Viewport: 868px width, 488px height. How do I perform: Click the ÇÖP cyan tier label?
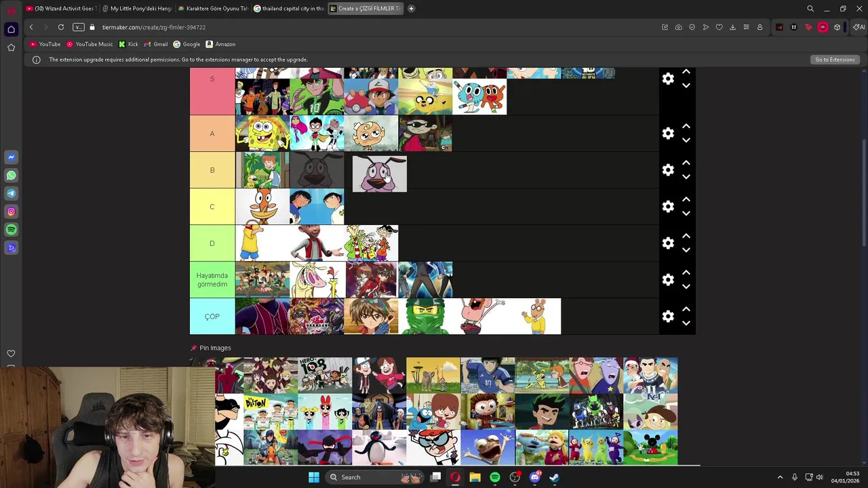pyautogui.click(x=212, y=317)
